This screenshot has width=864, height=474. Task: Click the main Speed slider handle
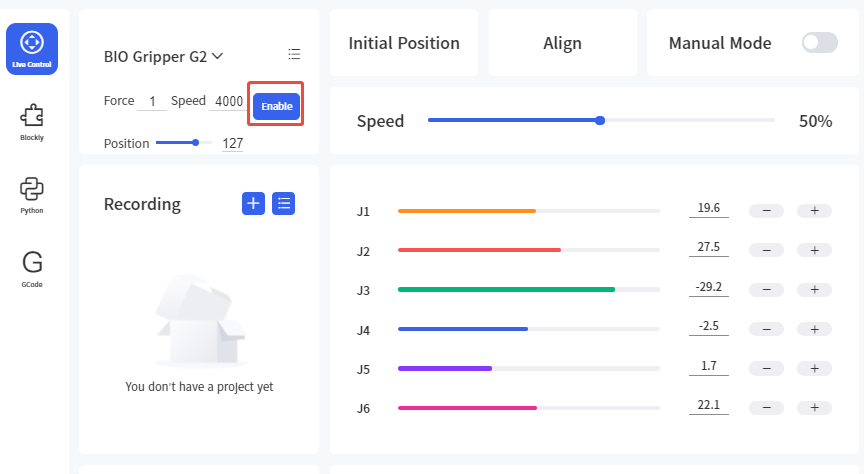pyautogui.click(x=600, y=120)
